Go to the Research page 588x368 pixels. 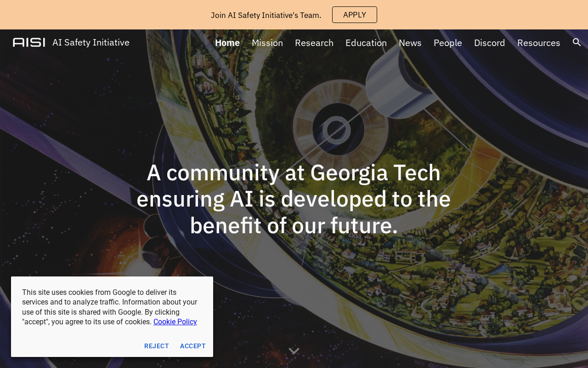click(314, 43)
